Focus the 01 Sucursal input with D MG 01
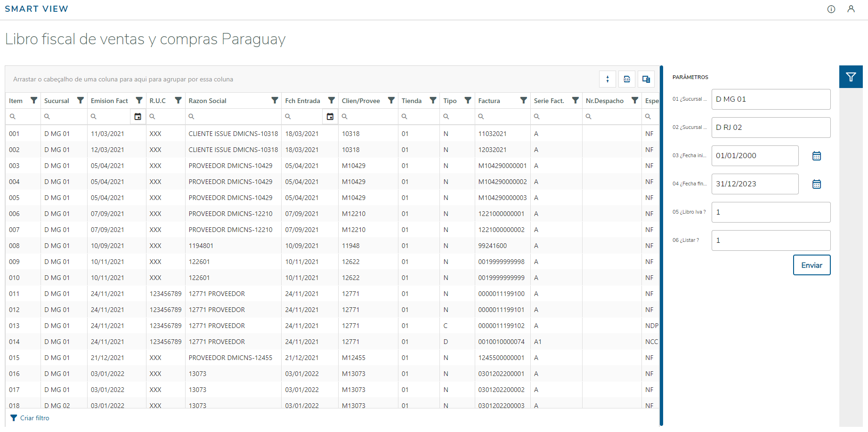This screenshot has height=432, width=868. pyautogui.click(x=771, y=99)
